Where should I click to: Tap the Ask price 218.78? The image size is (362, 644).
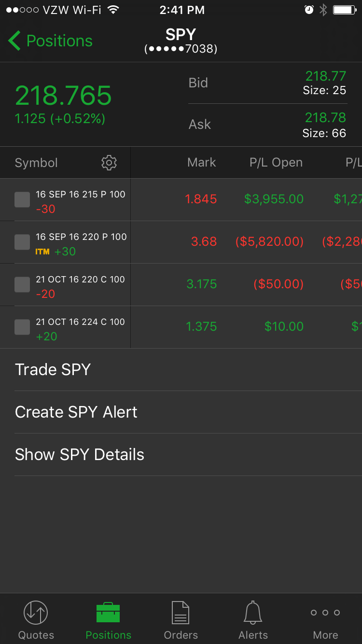[x=326, y=117]
